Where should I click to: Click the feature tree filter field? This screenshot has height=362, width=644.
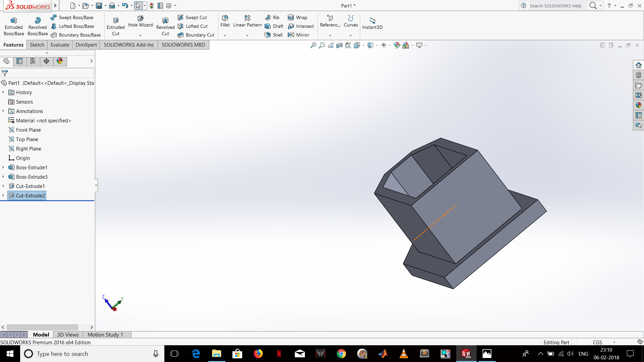click(47, 73)
